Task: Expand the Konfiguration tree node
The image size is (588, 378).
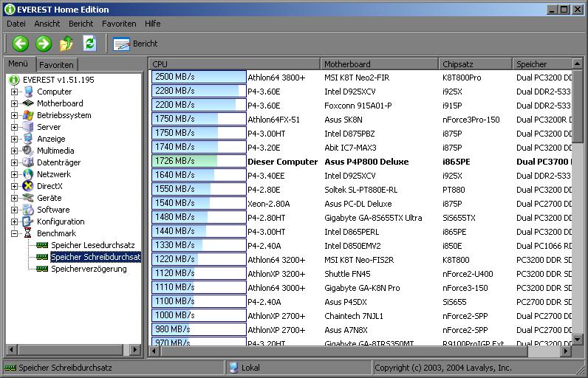Action: pos(14,221)
